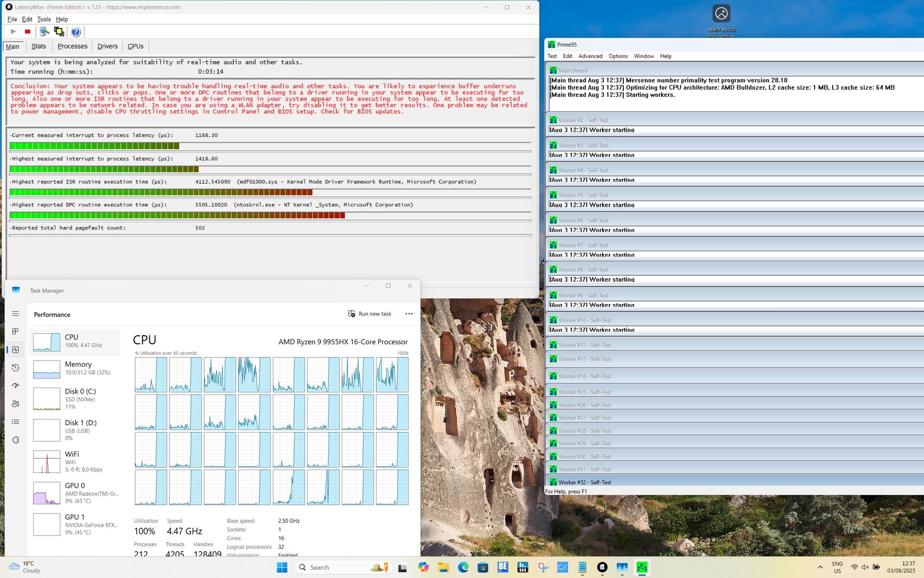Open Task Manager Services puzzle icon

click(15, 440)
